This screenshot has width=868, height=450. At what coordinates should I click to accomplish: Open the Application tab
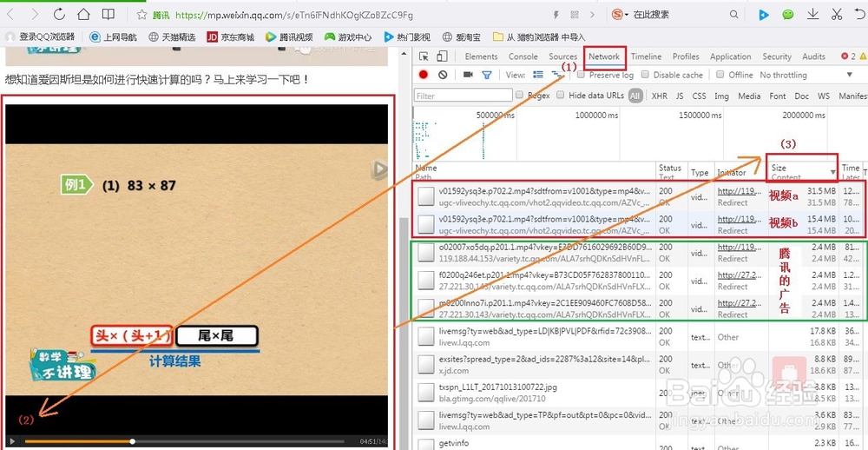730,56
